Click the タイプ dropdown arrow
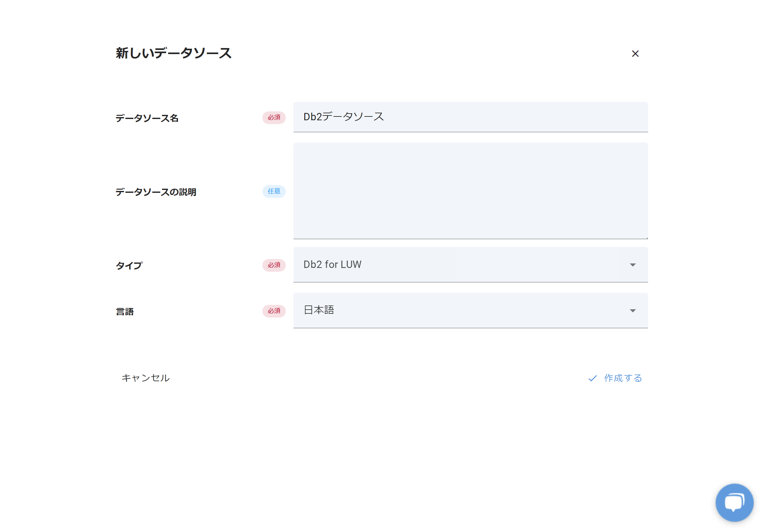 coord(632,265)
